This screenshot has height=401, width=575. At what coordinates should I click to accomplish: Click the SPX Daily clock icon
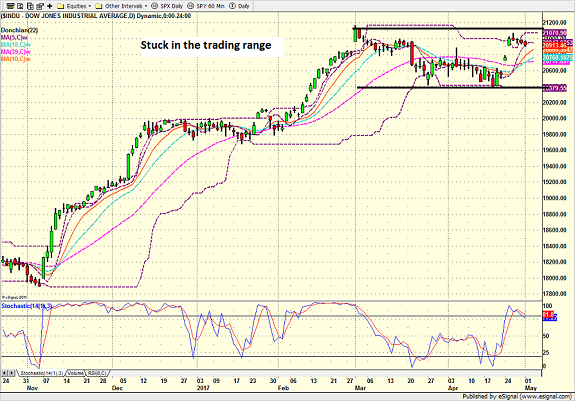(x=155, y=6)
